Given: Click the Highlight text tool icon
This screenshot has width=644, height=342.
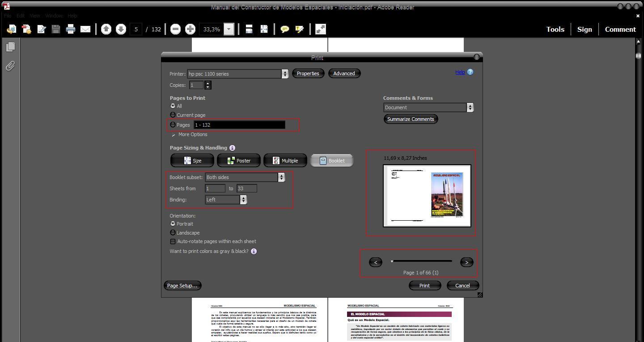Looking at the screenshot, I should pos(299,29).
